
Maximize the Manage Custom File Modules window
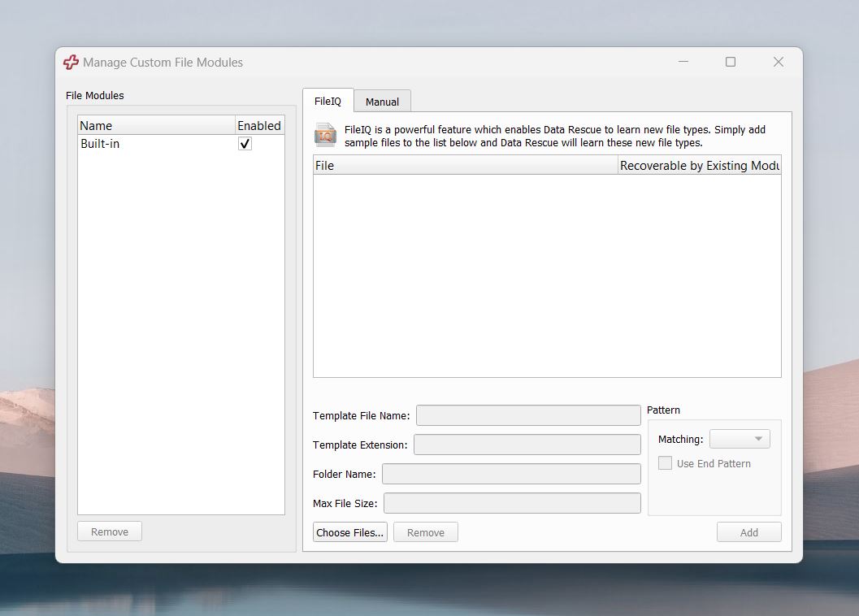pyautogui.click(x=731, y=62)
